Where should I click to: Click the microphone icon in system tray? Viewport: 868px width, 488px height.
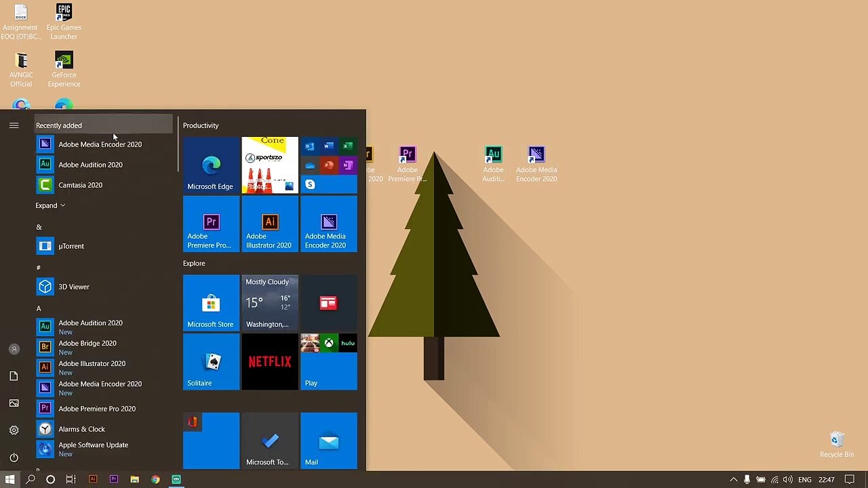[747, 480]
